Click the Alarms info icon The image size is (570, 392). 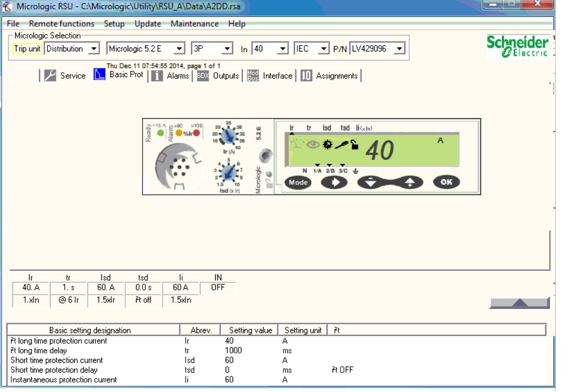tap(157, 76)
